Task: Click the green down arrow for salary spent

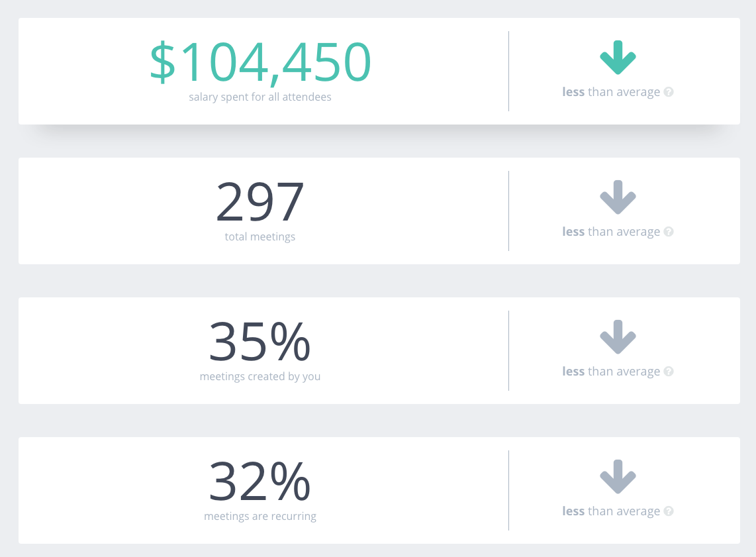Action: [x=618, y=58]
